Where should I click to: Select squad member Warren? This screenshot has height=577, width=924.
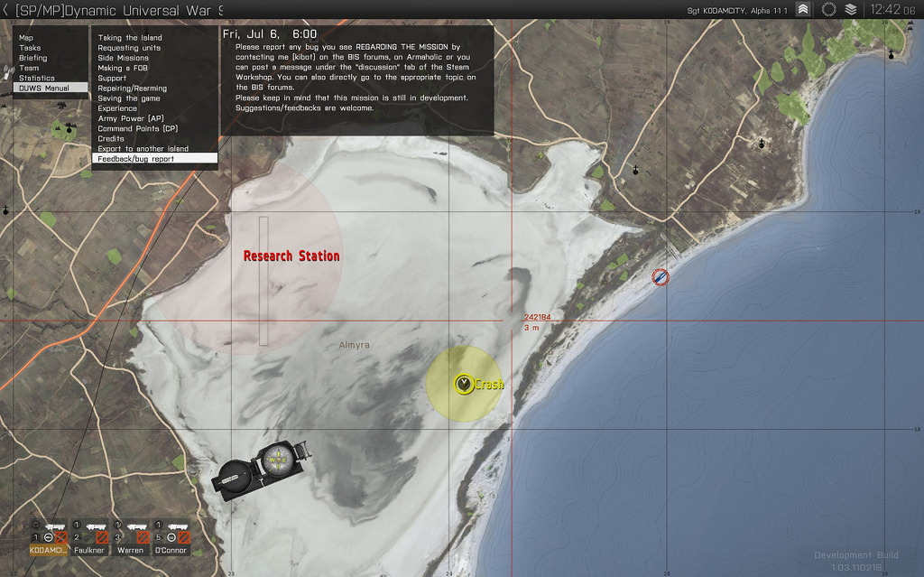pyautogui.click(x=131, y=549)
